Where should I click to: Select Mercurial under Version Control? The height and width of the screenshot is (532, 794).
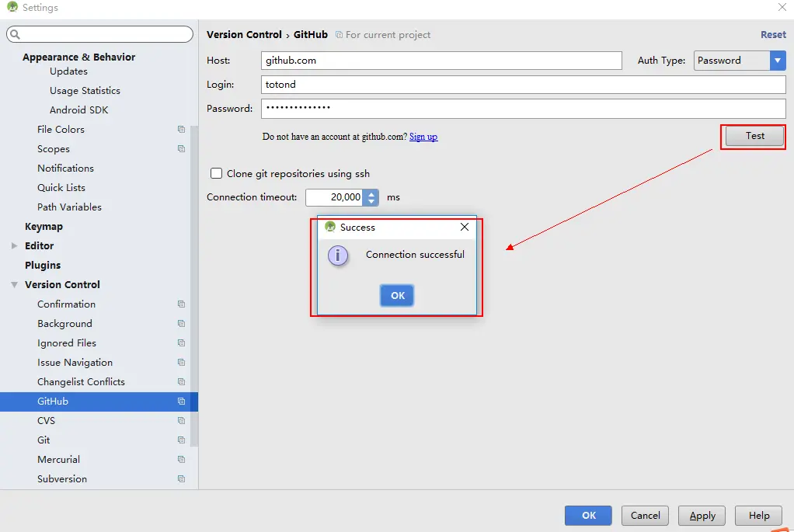click(x=59, y=460)
